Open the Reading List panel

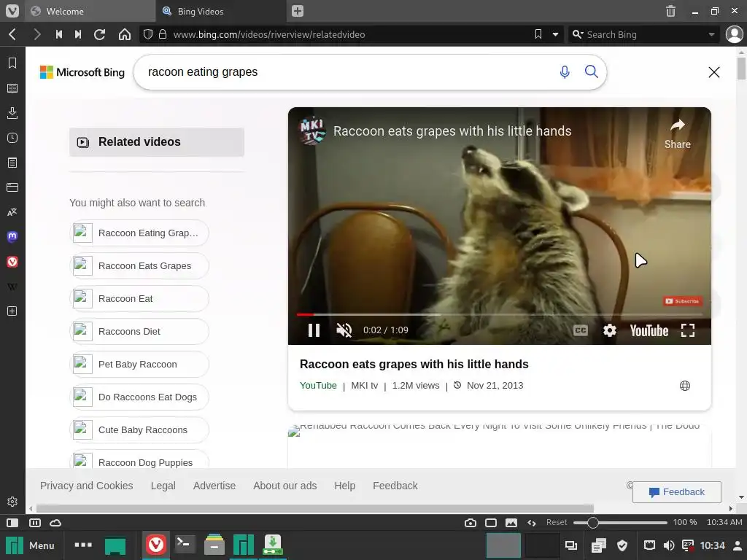click(12, 88)
